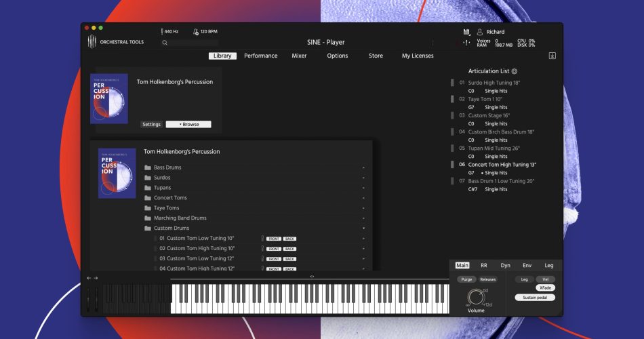Toggle BACK mic on 02 Custom Tom High Tuning 10"
644x339 pixels.
click(x=289, y=249)
